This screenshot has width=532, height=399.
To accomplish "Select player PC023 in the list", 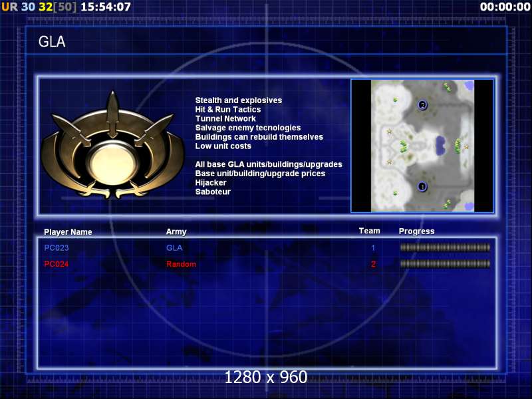I will click(x=57, y=247).
